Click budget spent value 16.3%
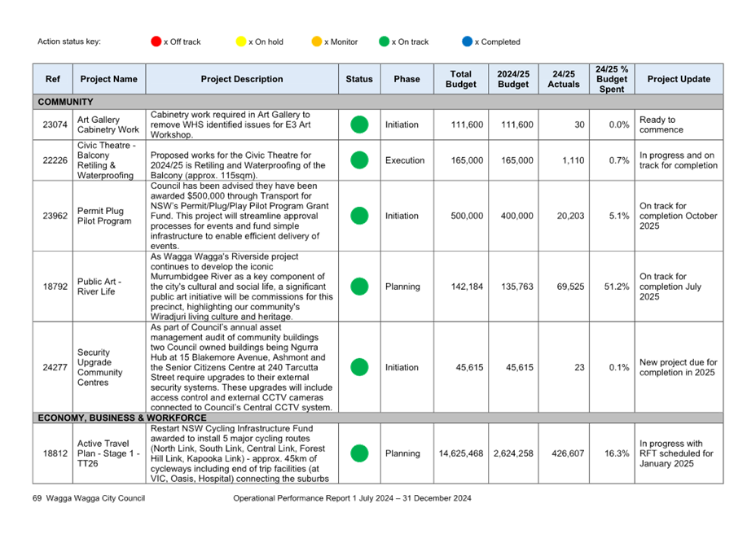This screenshot has height=534, width=756. 618,453
